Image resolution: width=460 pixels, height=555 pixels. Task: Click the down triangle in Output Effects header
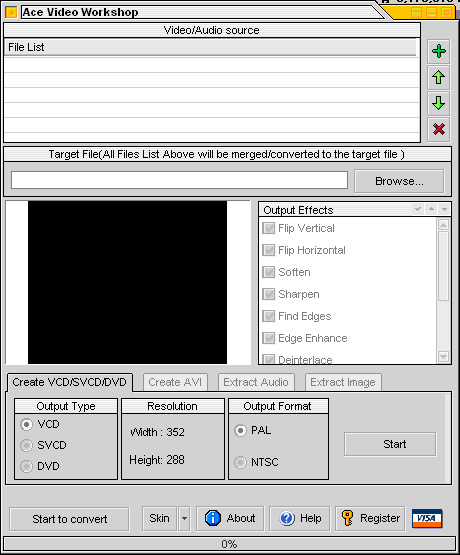click(x=444, y=209)
